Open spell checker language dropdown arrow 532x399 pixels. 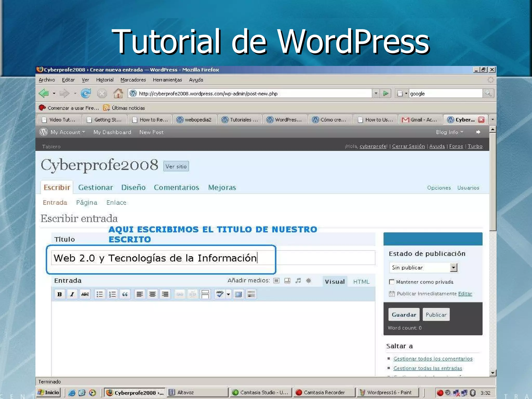click(x=228, y=294)
